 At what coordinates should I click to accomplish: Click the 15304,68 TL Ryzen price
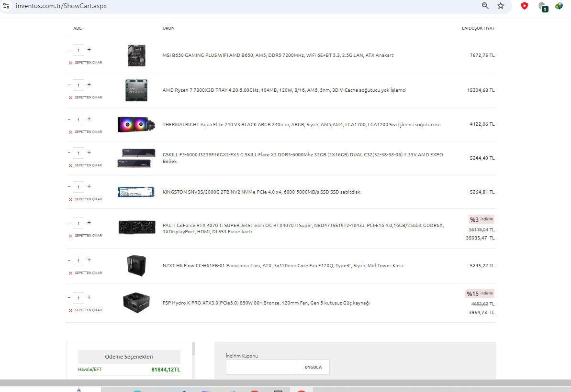[481, 90]
